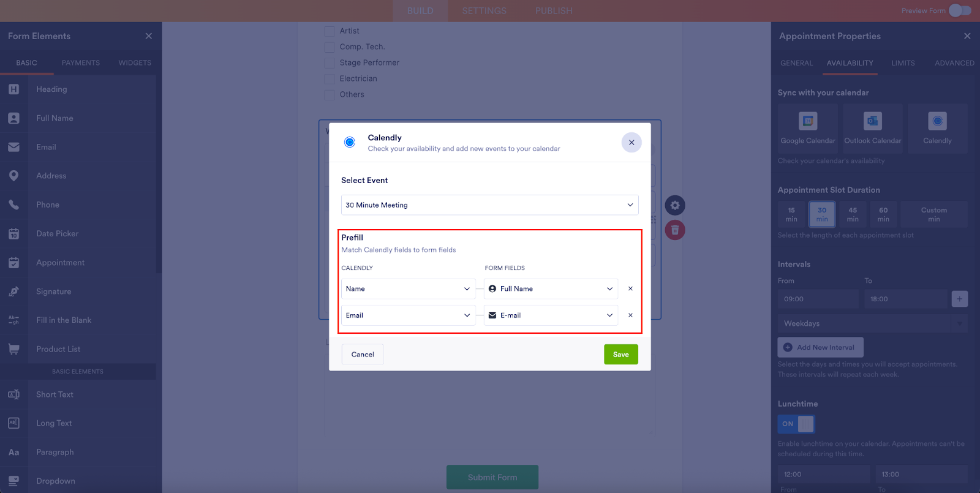The height and width of the screenshot is (493, 980).
Task: Open the GENERAL properties tab
Action: 796,63
